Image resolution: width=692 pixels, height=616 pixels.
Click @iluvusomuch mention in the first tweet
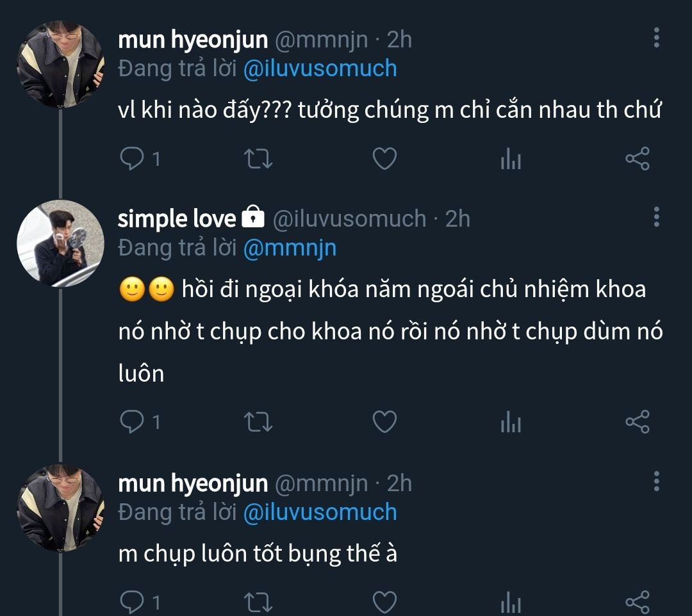[320, 69]
